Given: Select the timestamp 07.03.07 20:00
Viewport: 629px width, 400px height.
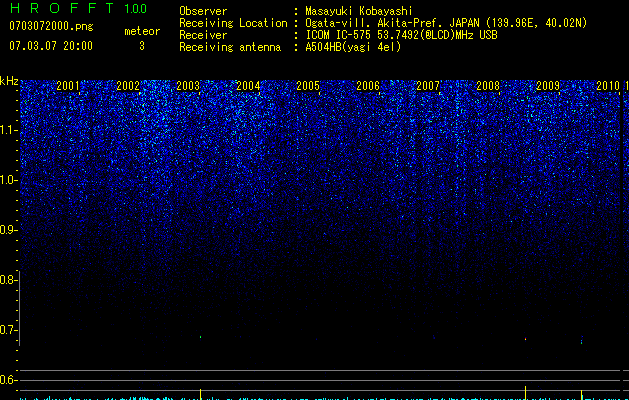Looking at the screenshot, I should pyautogui.click(x=51, y=46).
